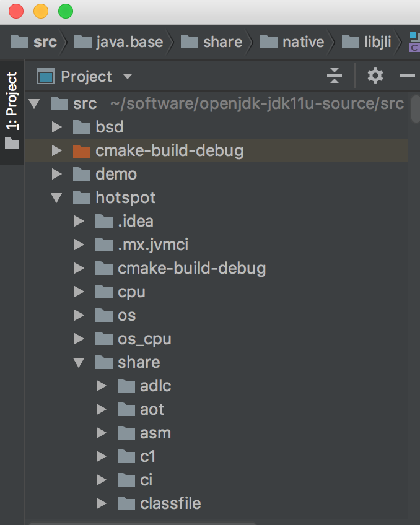Screen dimensions: 420x525
Task: Click the src folder icon in breadcrumb bar
Action: (20, 41)
